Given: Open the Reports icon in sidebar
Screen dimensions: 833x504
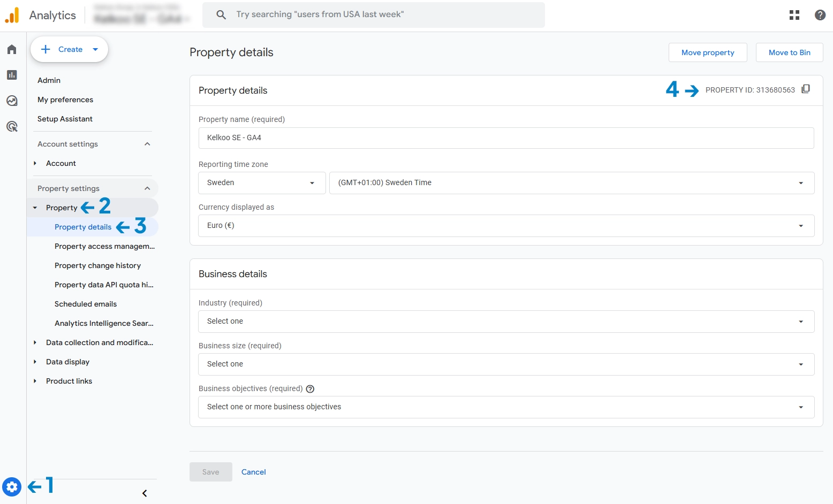Looking at the screenshot, I should point(12,75).
